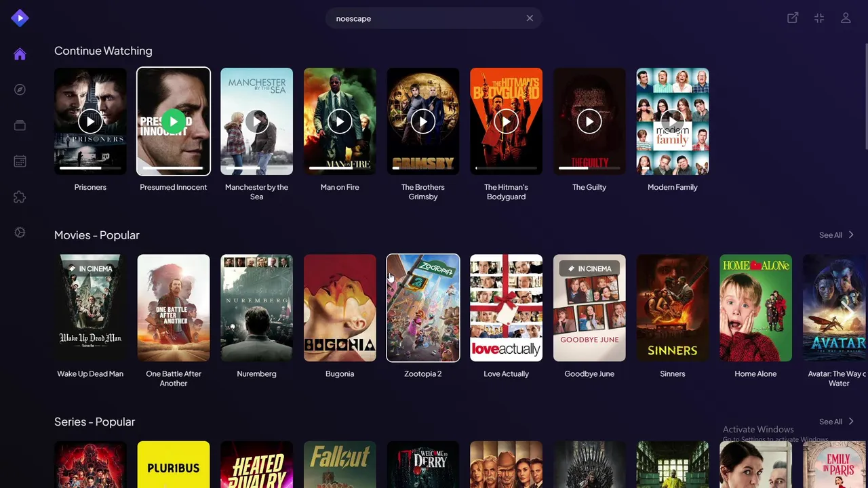The height and width of the screenshot is (488, 868).
Task: Click The Guilty progress bar
Action: 589,167
